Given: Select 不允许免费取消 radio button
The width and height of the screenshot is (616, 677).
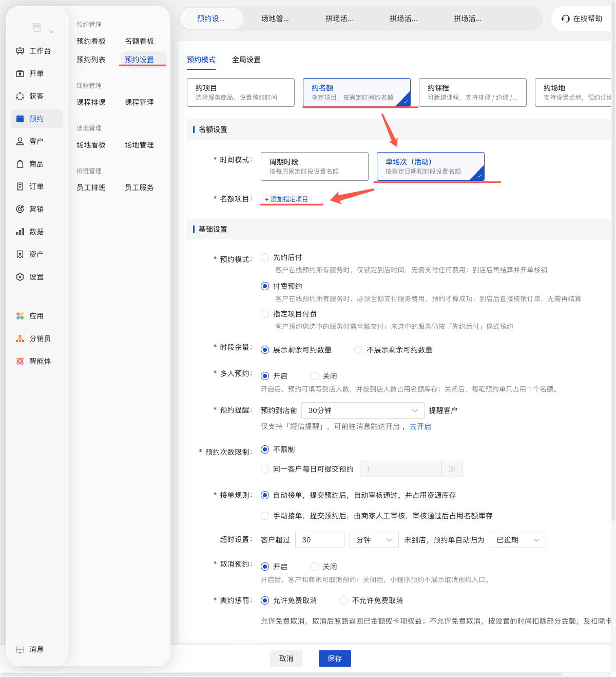Looking at the screenshot, I should coord(344,600).
